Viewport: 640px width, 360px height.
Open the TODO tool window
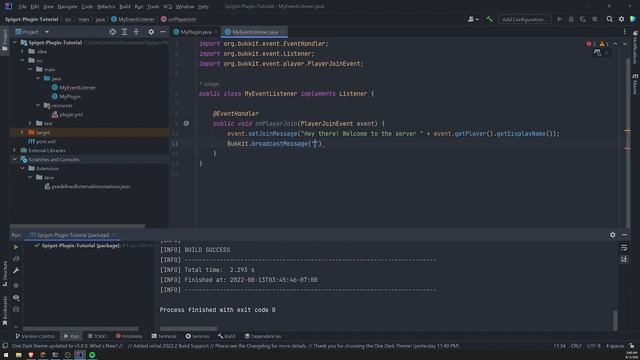point(97,336)
